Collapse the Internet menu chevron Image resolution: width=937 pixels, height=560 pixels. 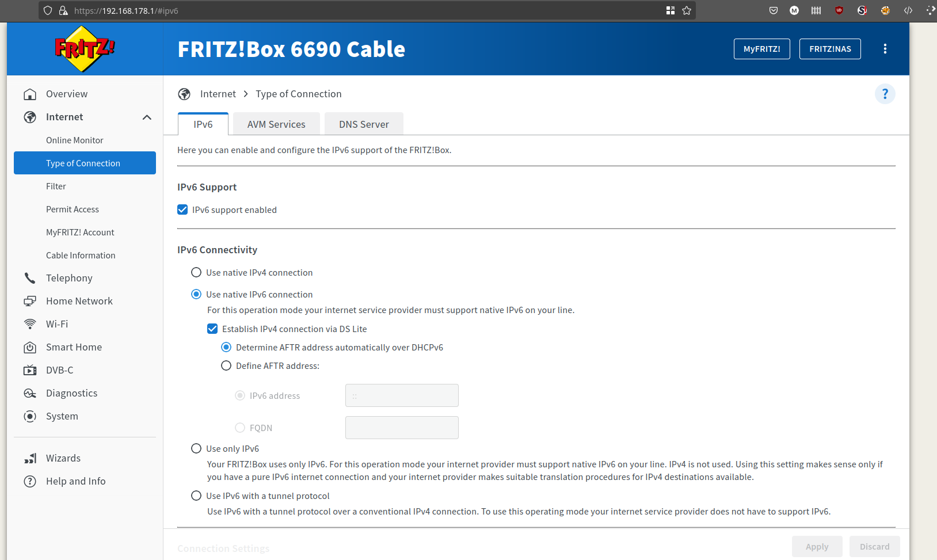point(147,117)
